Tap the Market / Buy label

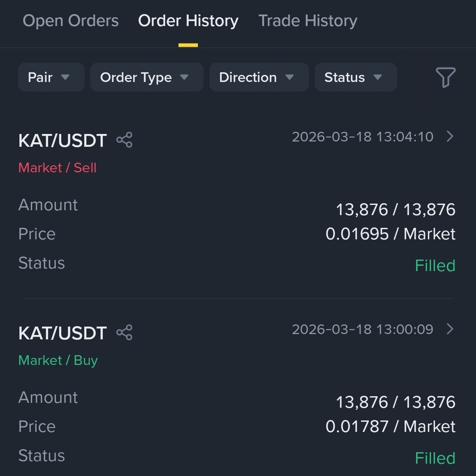[x=58, y=361]
